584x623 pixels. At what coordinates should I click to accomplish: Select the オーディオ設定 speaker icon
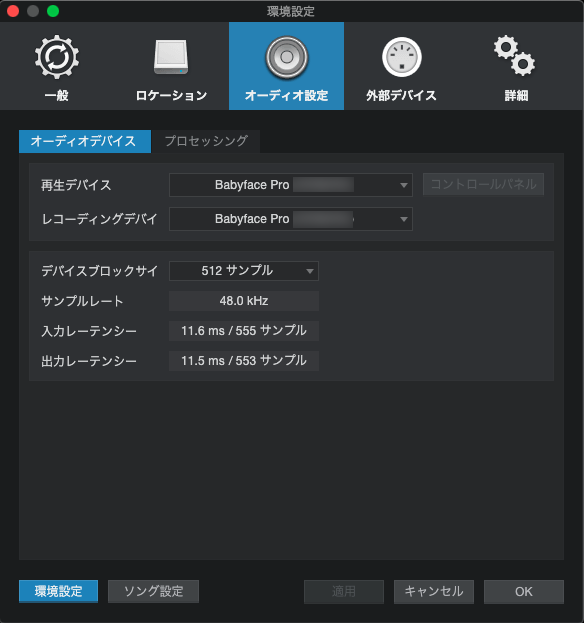point(286,57)
